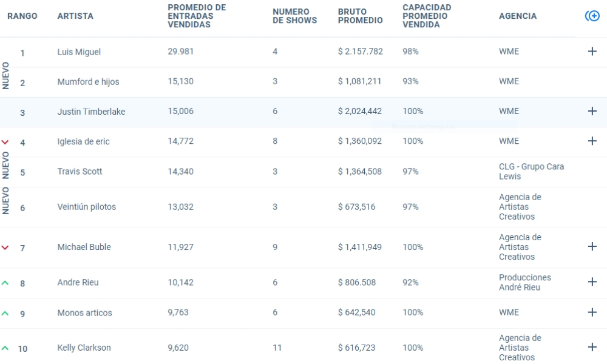Image resolution: width=607 pixels, height=364 pixels.
Task: Click the blue circled plus icon in header
Action: point(592,16)
